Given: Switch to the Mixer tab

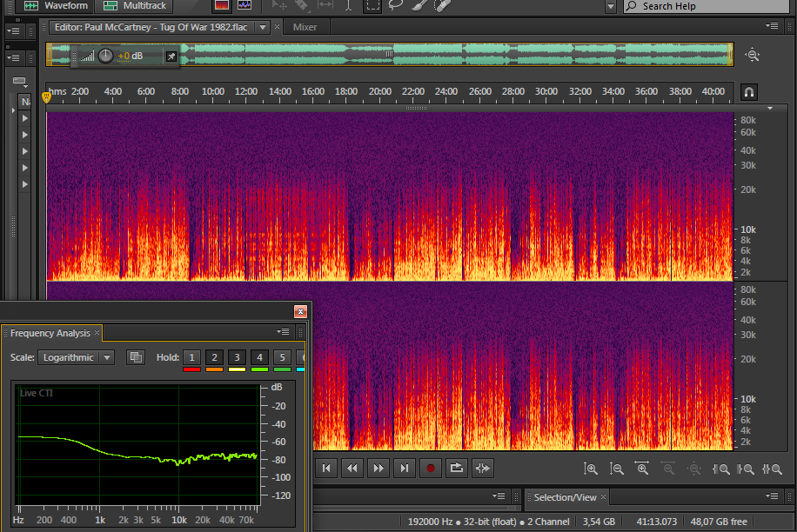Looking at the screenshot, I should 305,27.
